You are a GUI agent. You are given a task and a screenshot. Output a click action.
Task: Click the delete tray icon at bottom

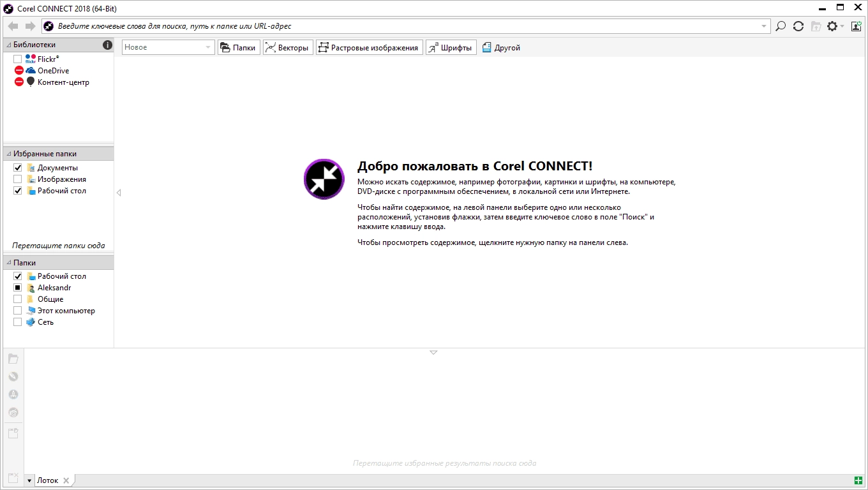(x=13, y=477)
